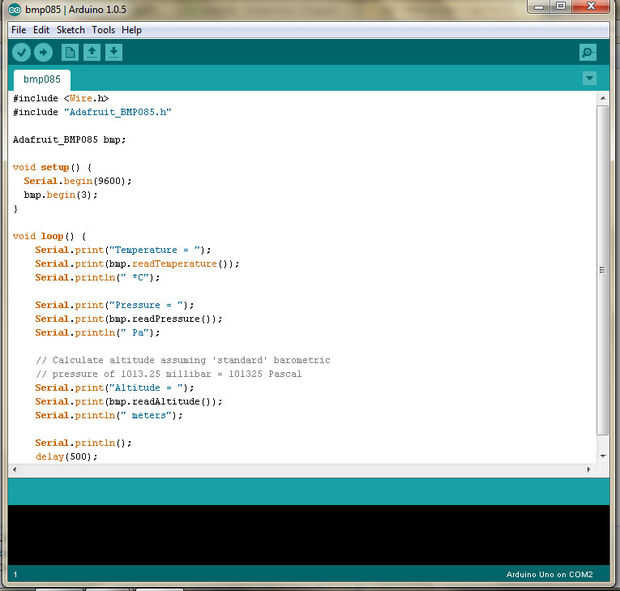The height and width of the screenshot is (591, 620).
Task: Click the '#include <Wire.h>' line
Action: coord(61,98)
